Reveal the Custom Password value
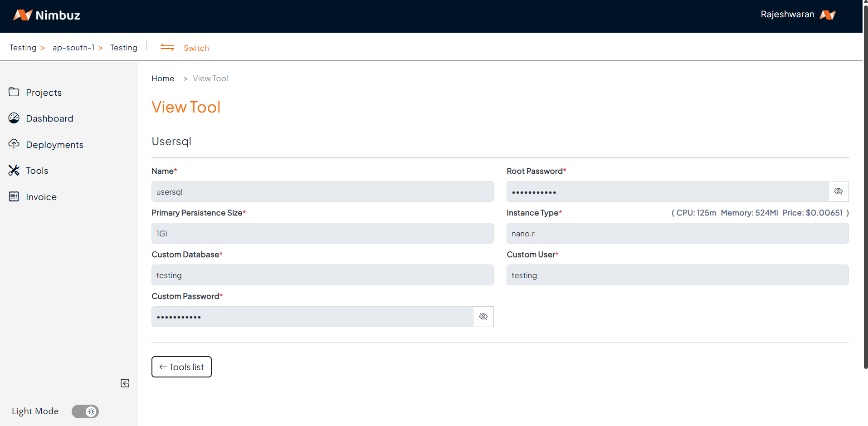Viewport: 868px width, 426px height. tap(483, 317)
